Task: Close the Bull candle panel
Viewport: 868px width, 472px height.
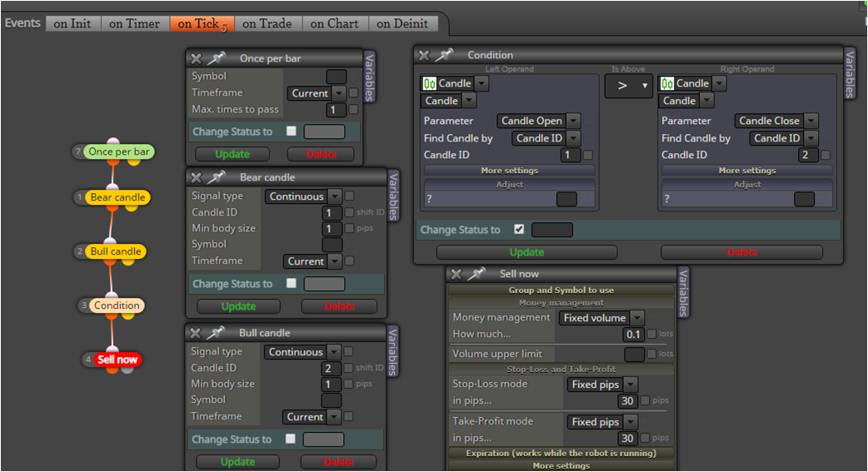Action: tap(196, 332)
